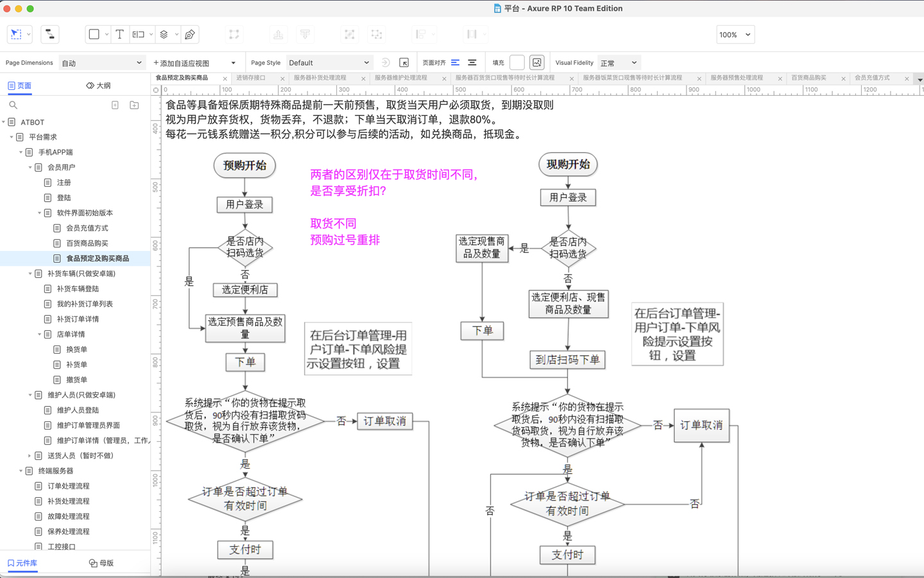This screenshot has width=924, height=578.
Task: Toggle center alignment in 页面对齐
Action: point(473,62)
